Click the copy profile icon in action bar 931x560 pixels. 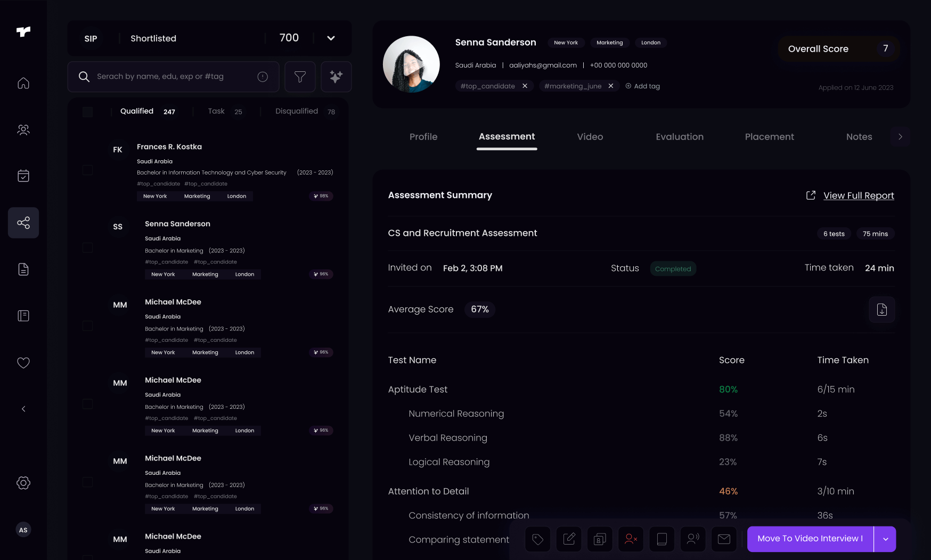click(x=600, y=539)
